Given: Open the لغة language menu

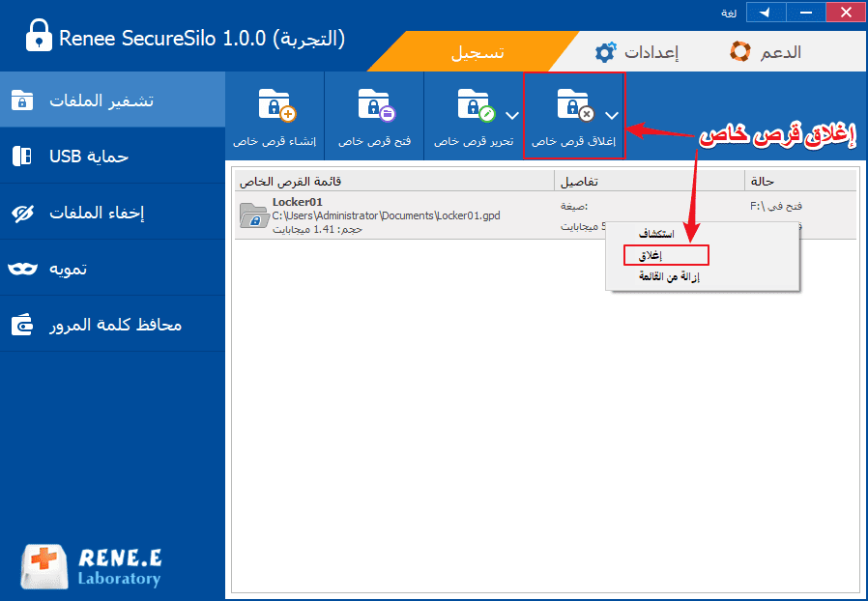Looking at the screenshot, I should click(x=729, y=13).
